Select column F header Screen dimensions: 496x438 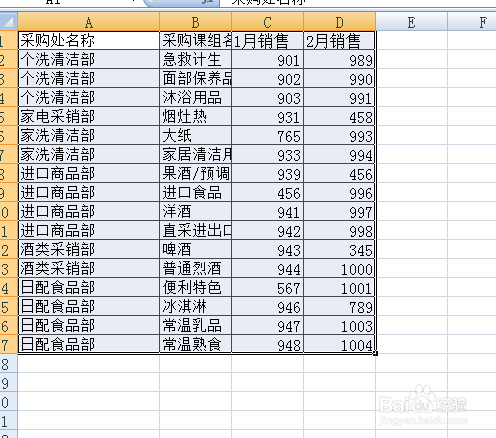coord(472,22)
